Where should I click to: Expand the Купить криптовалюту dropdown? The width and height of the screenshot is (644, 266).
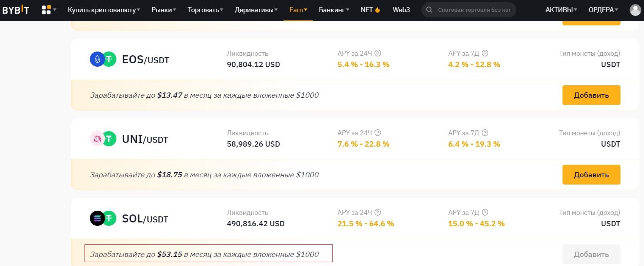pyautogui.click(x=103, y=10)
